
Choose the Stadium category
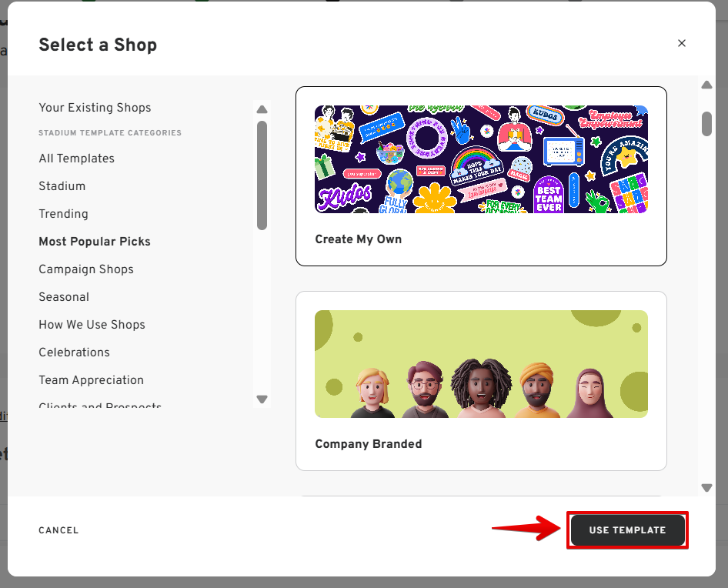click(62, 186)
